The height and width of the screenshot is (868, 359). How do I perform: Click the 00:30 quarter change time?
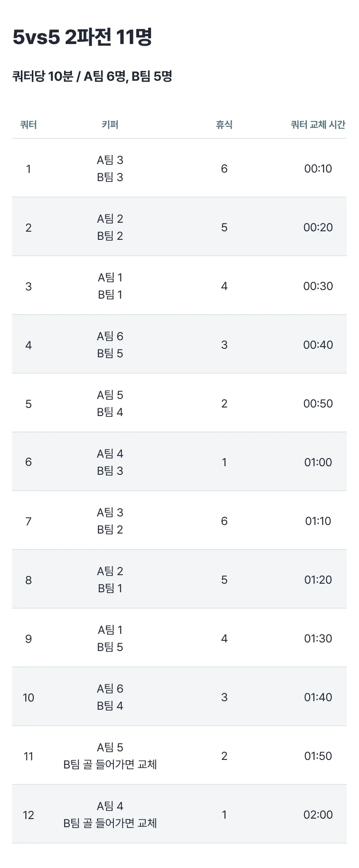(x=318, y=286)
